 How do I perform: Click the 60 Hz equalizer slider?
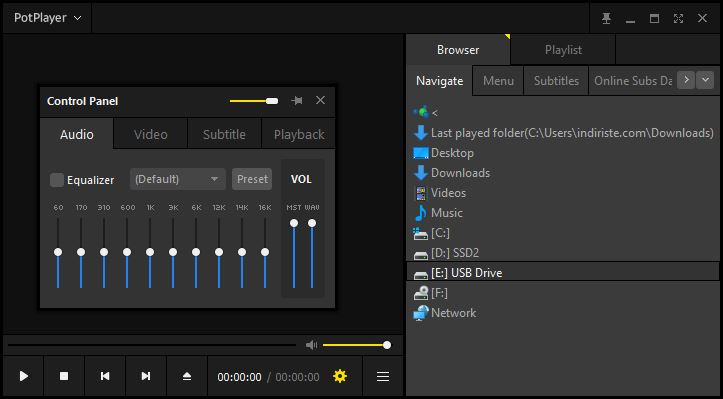coord(58,253)
